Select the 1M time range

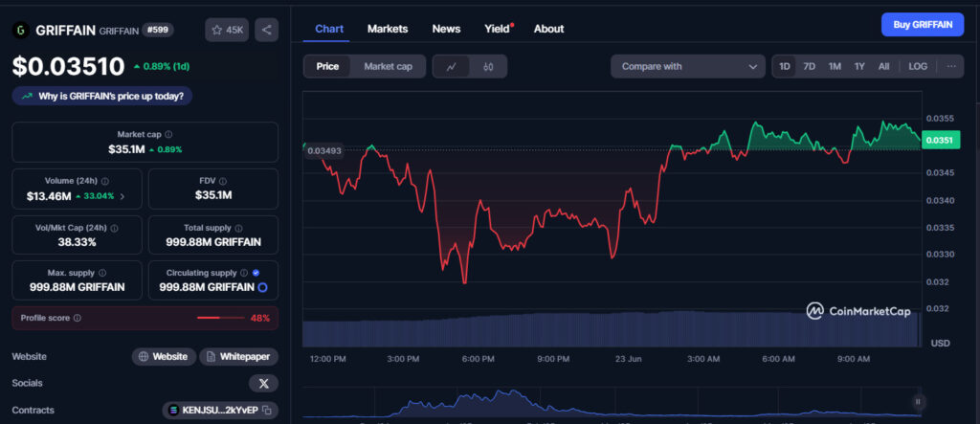coord(835,66)
